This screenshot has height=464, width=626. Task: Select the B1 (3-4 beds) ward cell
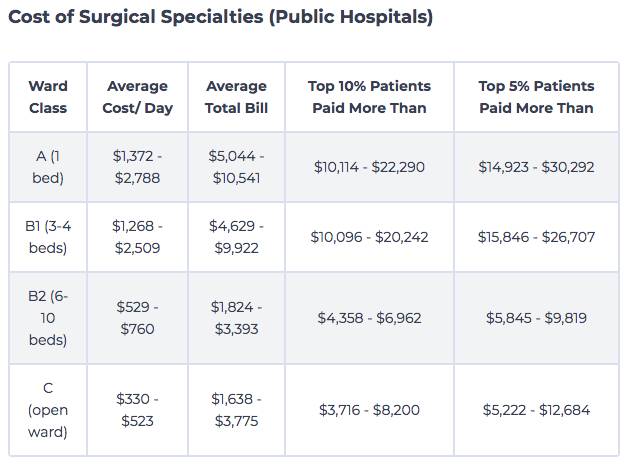(48, 237)
